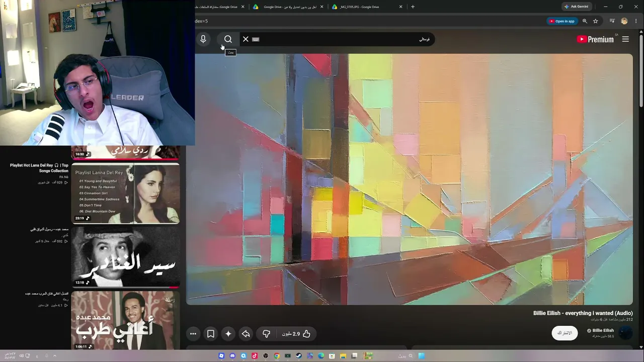Open the 1:06:11 Mohammed Abdu songs thumbnail
Screen dimensions: 644x362
125,320
